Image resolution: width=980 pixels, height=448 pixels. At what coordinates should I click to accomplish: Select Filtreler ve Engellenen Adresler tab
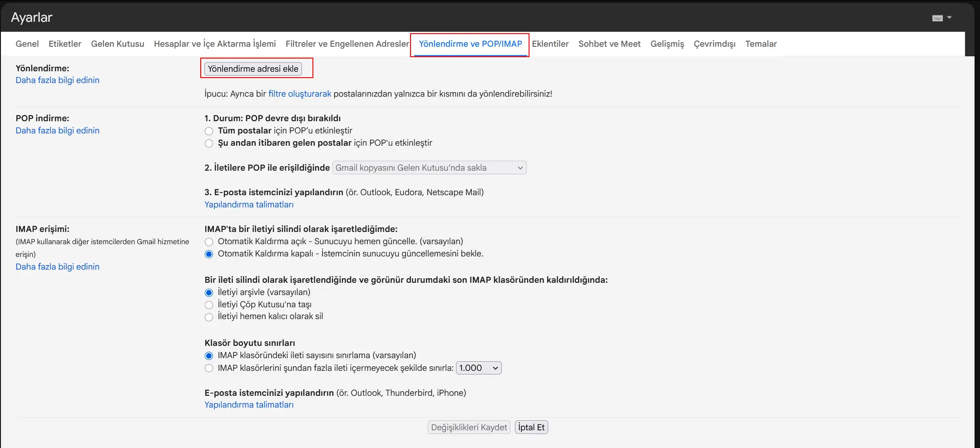click(347, 44)
